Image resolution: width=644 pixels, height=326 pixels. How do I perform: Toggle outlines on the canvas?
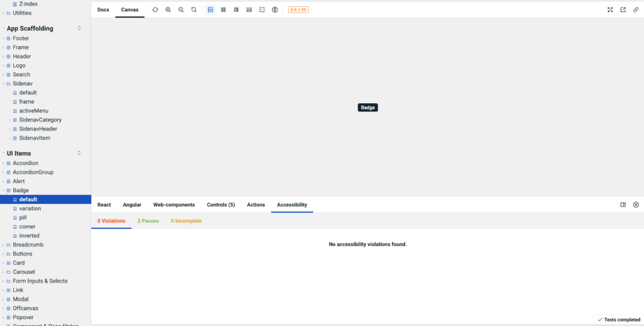click(x=262, y=10)
